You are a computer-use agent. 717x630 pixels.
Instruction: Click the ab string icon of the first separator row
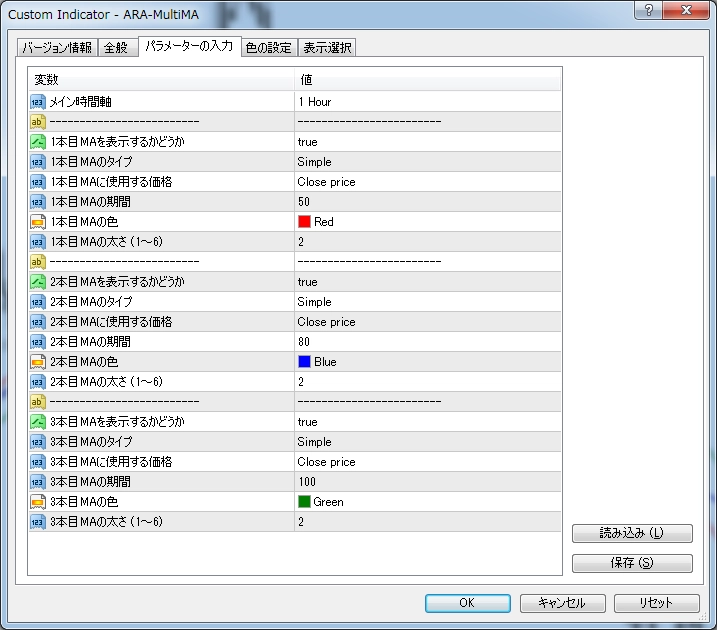tap(38, 122)
